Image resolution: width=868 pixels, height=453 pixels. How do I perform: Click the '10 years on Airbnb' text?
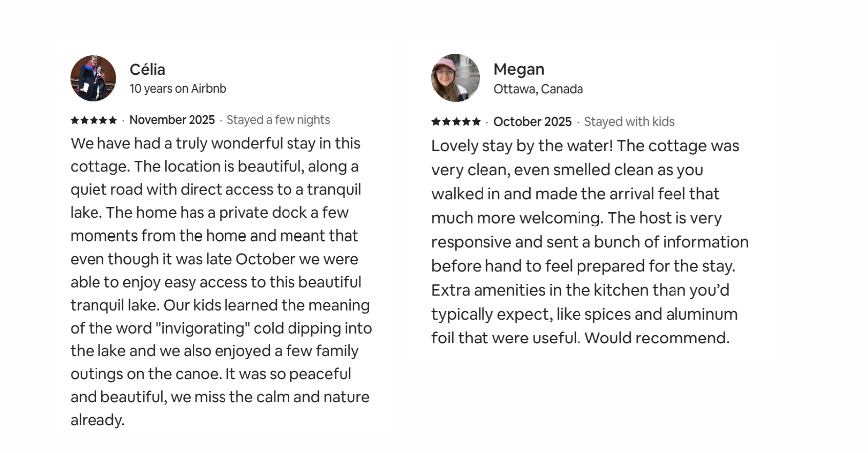[x=178, y=89]
